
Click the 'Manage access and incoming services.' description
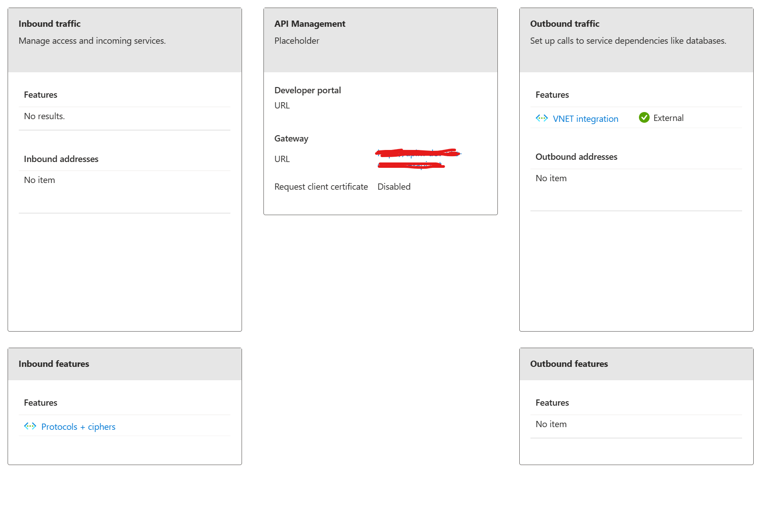pos(92,41)
